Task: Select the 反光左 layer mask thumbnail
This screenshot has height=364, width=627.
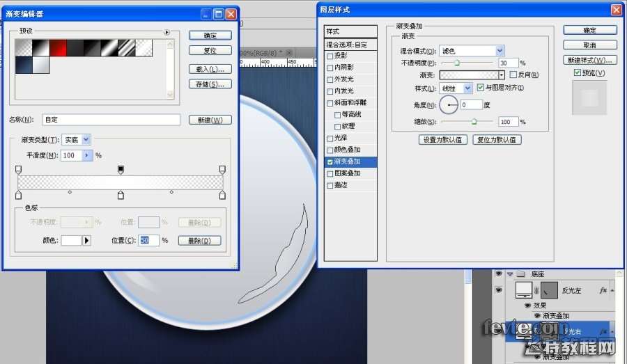Action: pos(549,290)
